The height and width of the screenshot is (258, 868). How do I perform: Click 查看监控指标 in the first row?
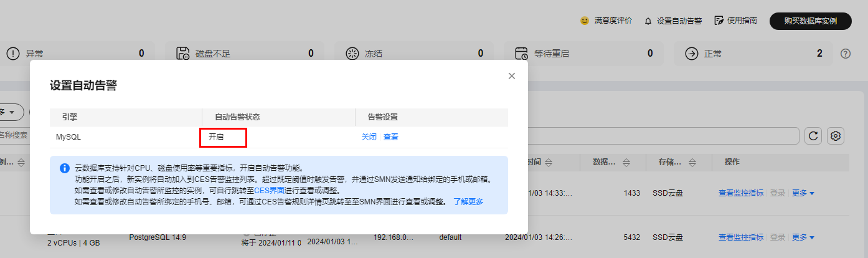coord(741,193)
